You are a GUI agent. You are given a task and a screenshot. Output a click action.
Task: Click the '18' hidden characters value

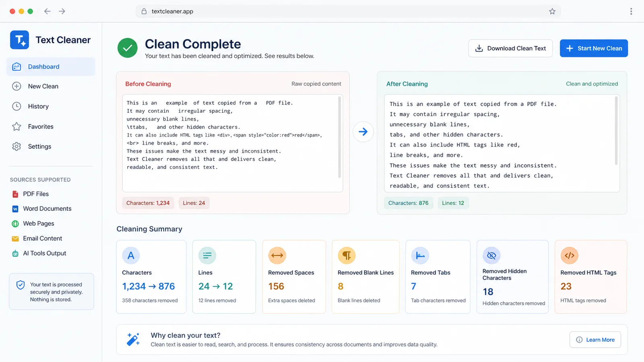click(488, 292)
